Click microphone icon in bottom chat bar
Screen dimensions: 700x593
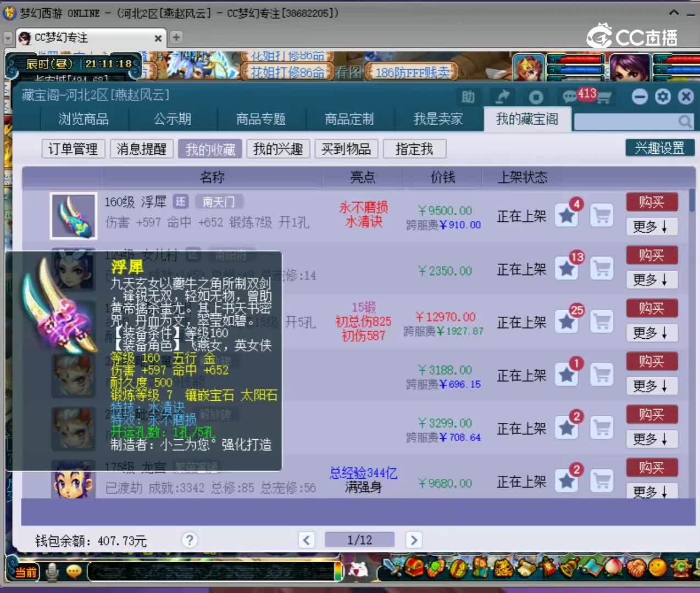[x=52, y=572]
